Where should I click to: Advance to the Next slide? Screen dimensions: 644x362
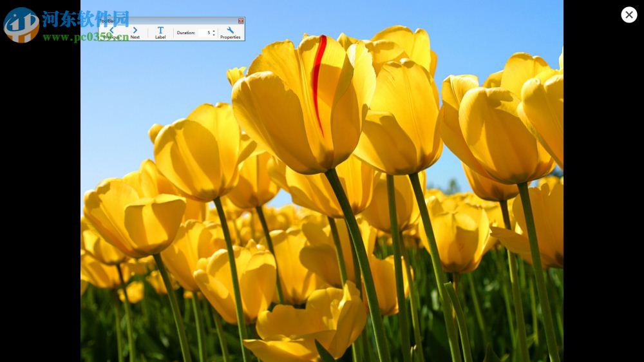tap(135, 33)
